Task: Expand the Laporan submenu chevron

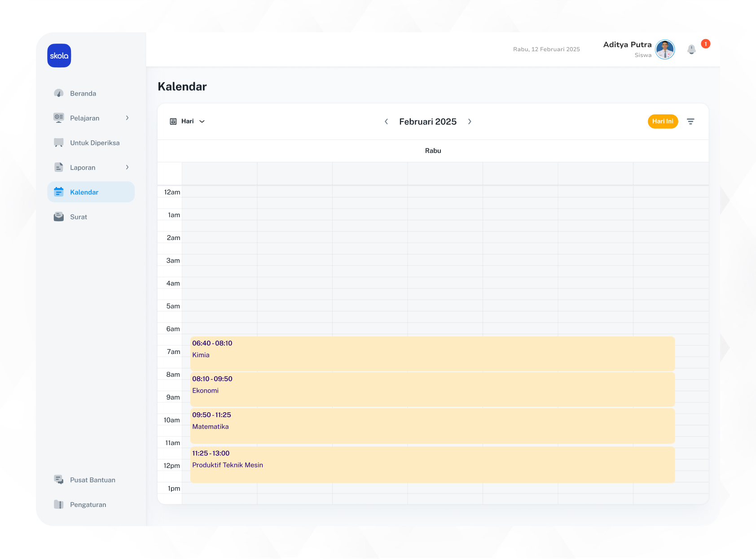Action: coord(127,167)
